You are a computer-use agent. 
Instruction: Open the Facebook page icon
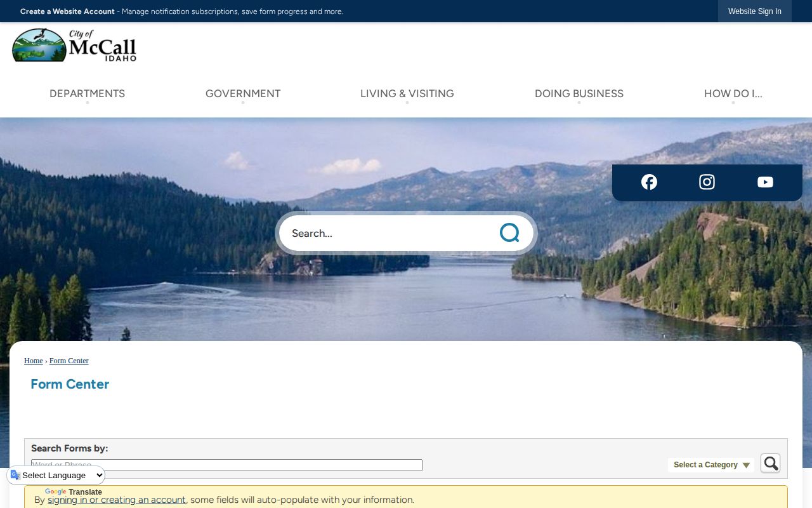(x=649, y=182)
